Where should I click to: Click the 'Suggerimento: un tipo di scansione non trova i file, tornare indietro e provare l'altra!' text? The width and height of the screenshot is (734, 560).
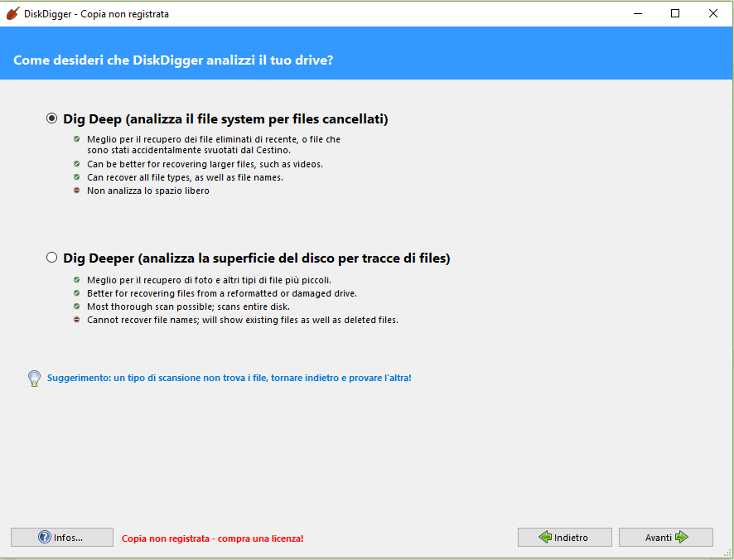(x=229, y=378)
